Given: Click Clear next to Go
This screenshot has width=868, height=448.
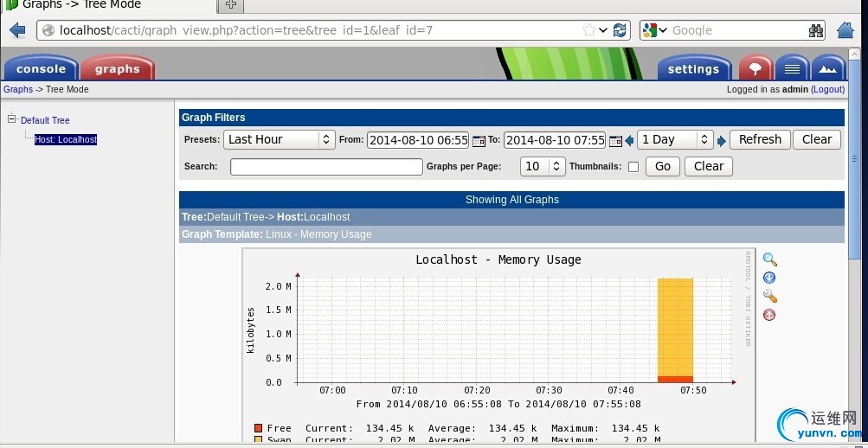Looking at the screenshot, I should [x=709, y=166].
